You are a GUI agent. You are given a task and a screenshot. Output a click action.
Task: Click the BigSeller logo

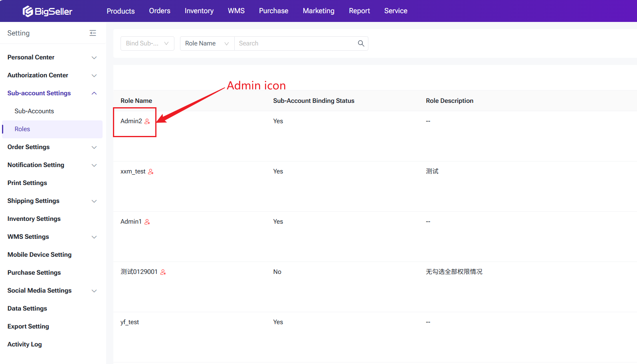[x=47, y=11]
